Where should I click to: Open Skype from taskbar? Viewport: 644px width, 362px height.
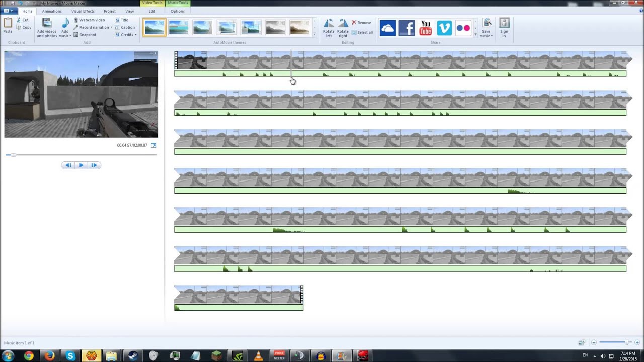tap(70, 356)
